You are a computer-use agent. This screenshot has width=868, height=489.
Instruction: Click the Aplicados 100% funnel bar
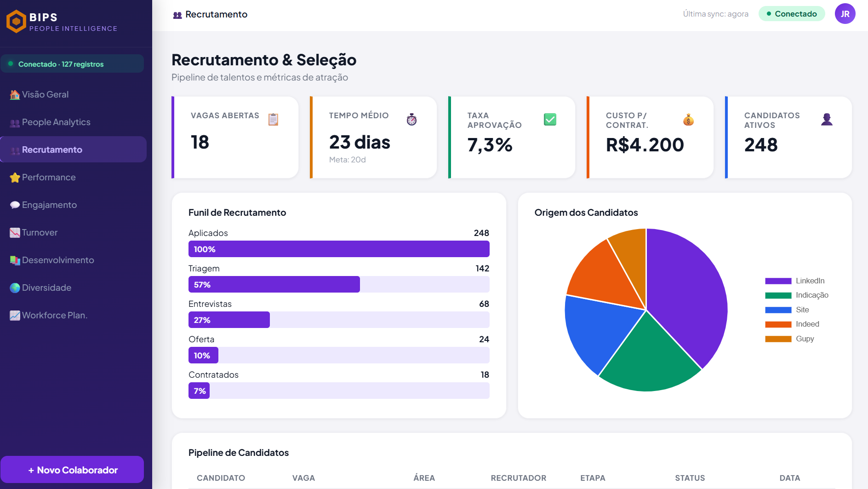coord(339,249)
